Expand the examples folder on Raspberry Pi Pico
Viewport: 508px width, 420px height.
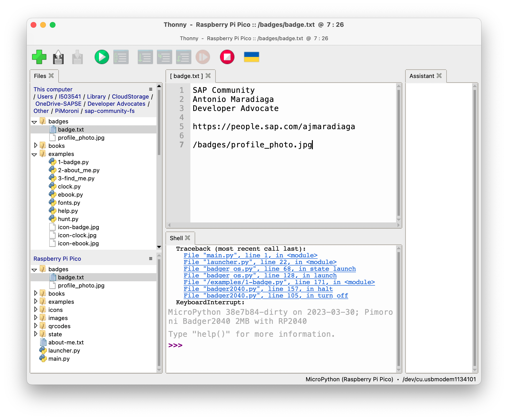pos(36,301)
